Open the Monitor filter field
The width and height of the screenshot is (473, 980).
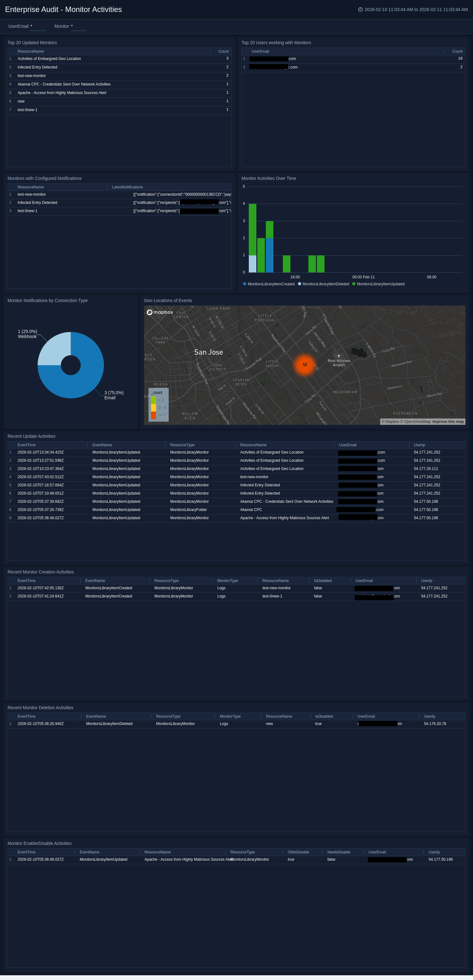coord(79,27)
